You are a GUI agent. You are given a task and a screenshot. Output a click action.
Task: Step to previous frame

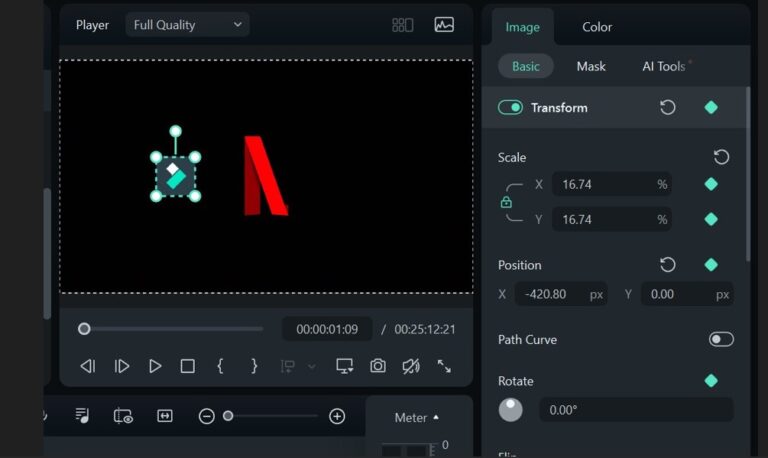[x=88, y=366]
